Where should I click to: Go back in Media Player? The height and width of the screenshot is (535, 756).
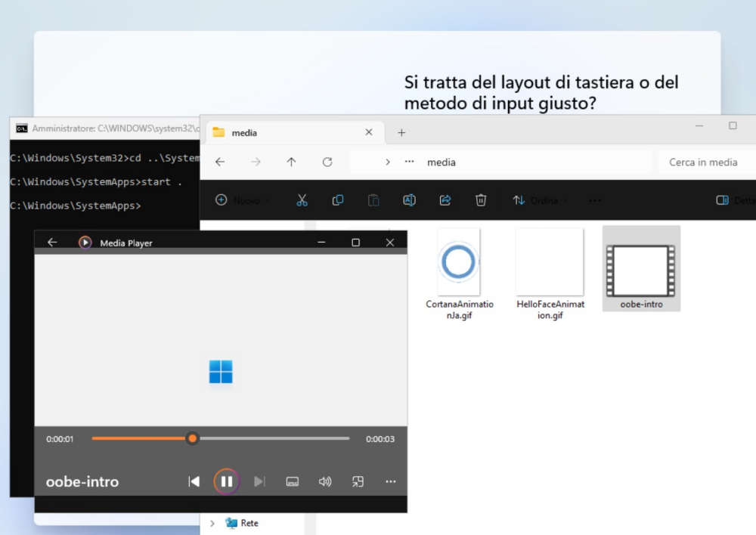(x=52, y=243)
